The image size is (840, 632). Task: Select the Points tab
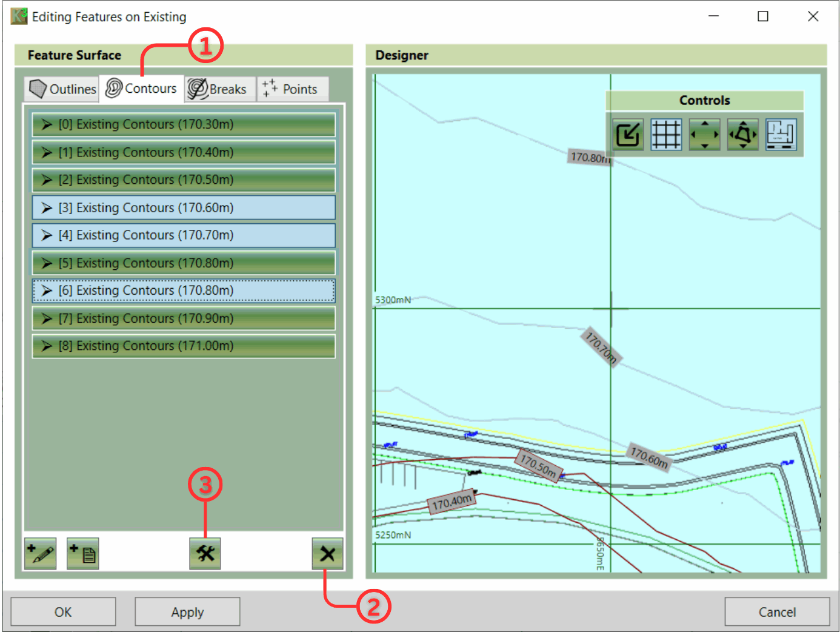point(292,89)
